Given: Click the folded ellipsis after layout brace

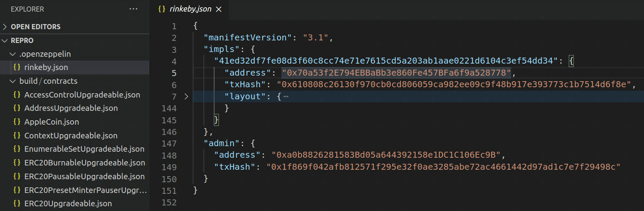Looking at the screenshot, I should coord(286,97).
